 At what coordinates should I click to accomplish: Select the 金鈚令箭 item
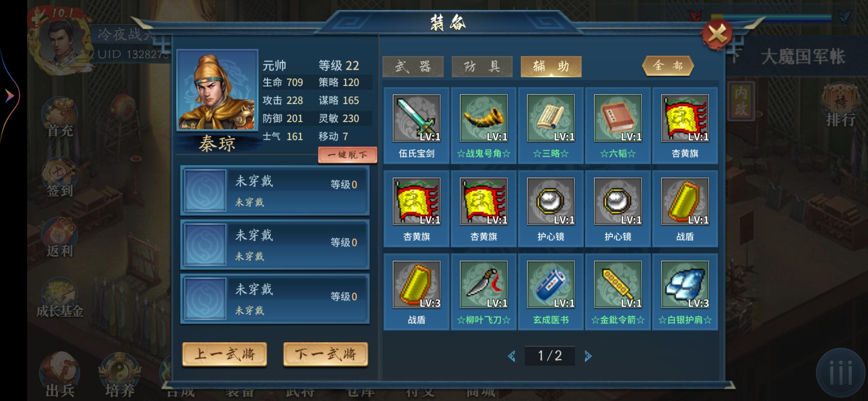[x=618, y=292]
